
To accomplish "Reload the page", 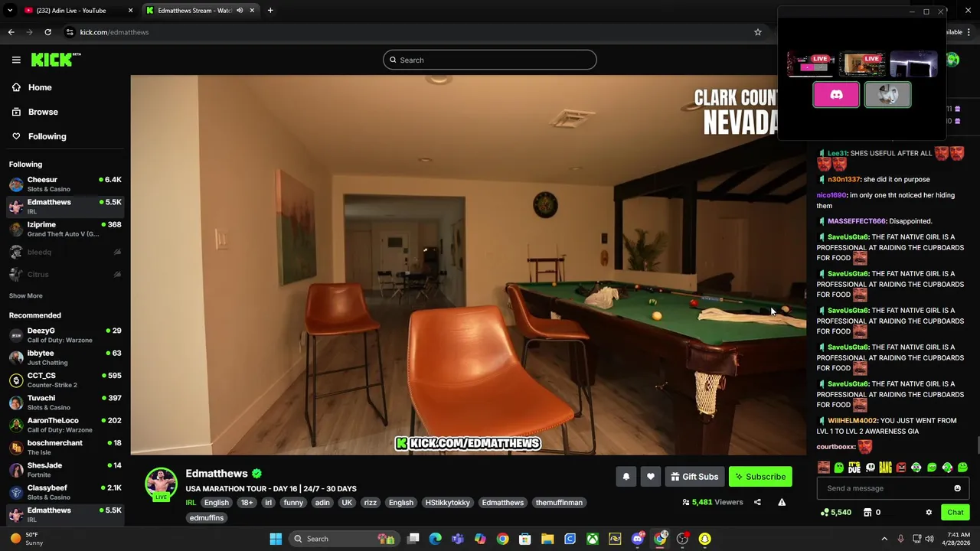I will pos(47,32).
